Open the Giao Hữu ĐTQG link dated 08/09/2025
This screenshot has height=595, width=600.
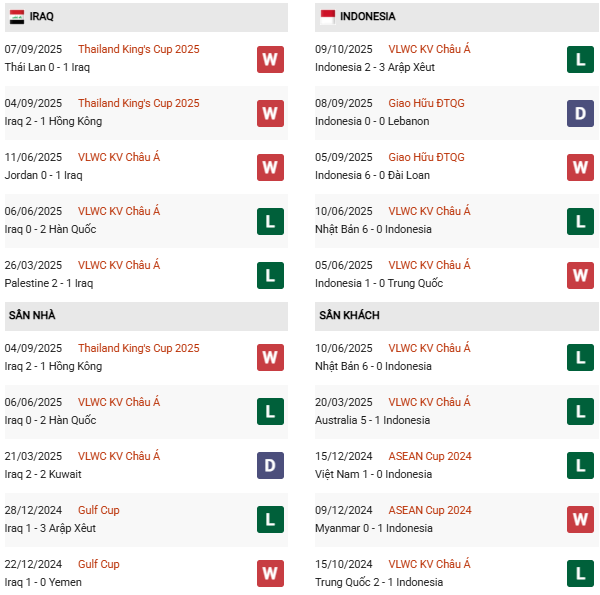coord(426,103)
